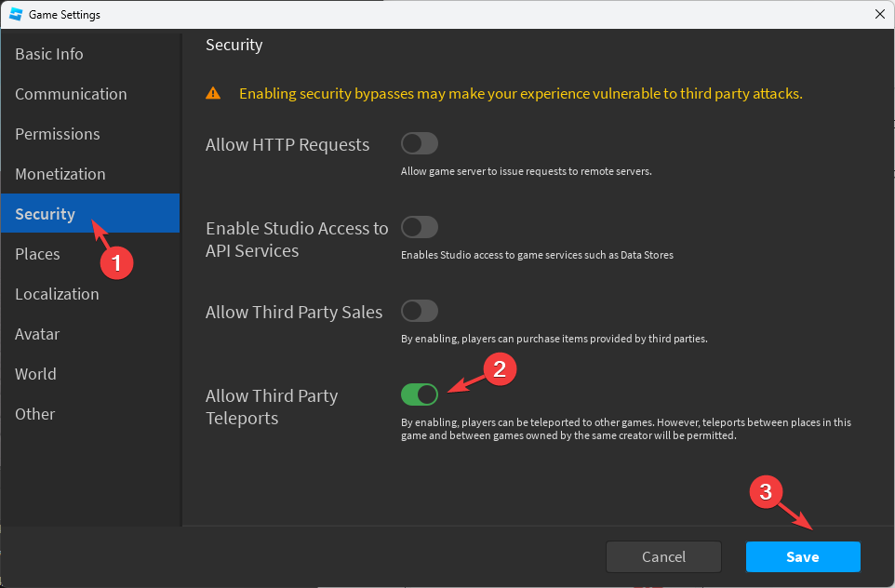This screenshot has width=895, height=588.
Task: Click the orange warning triangle icon
Action: tap(214, 93)
